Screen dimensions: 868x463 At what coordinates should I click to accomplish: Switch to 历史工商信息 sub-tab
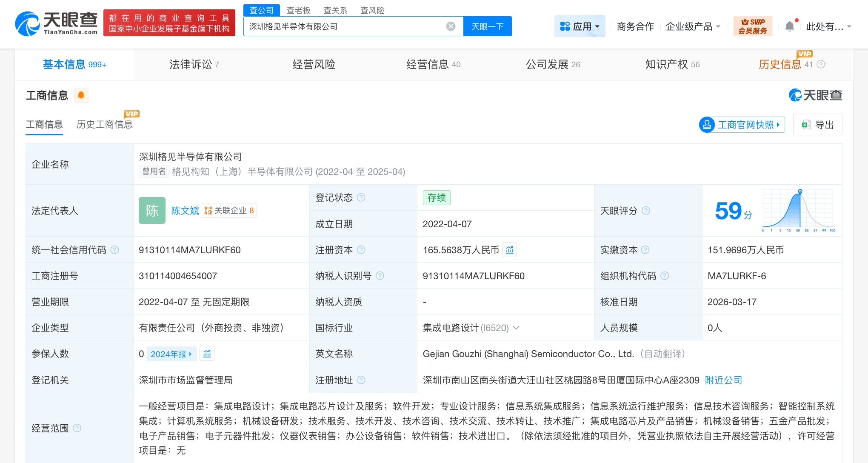click(x=104, y=124)
